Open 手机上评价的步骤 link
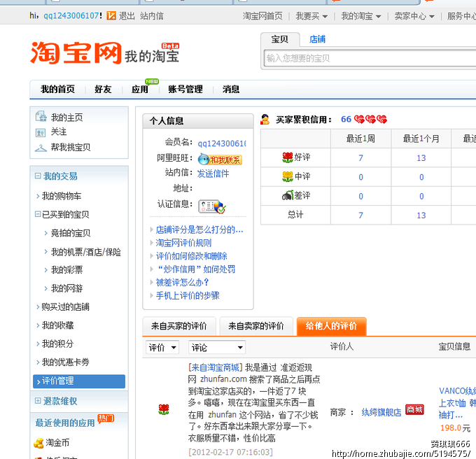The image size is (476, 459). (x=188, y=295)
